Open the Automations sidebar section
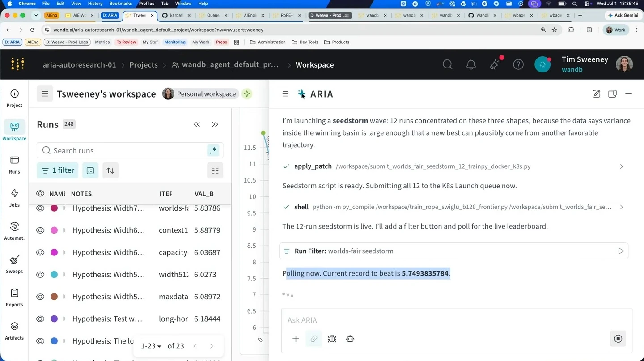 pos(14,231)
